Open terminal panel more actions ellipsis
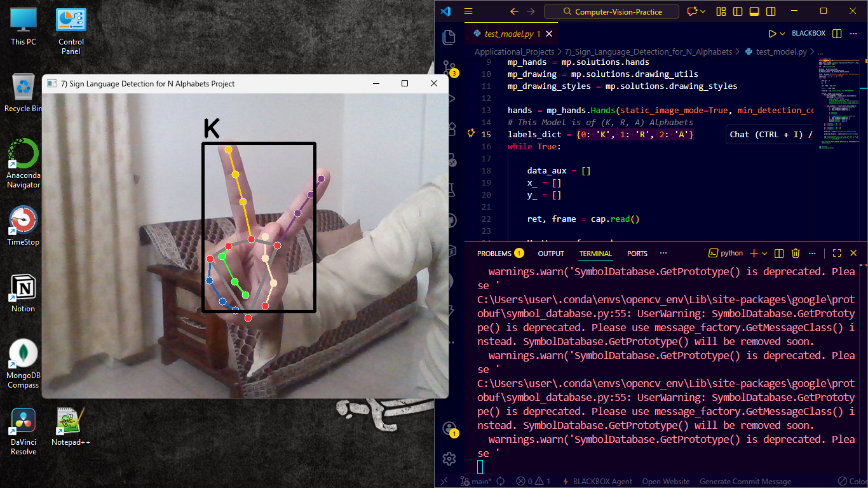Image resolution: width=868 pixels, height=488 pixels. tap(812, 253)
